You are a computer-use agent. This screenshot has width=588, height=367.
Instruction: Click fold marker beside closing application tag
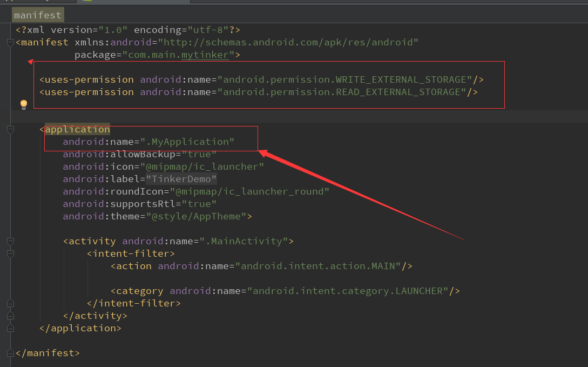10,328
